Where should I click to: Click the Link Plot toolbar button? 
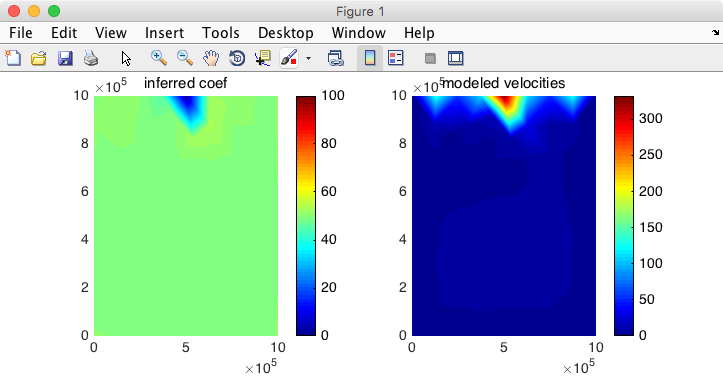(336, 59)
